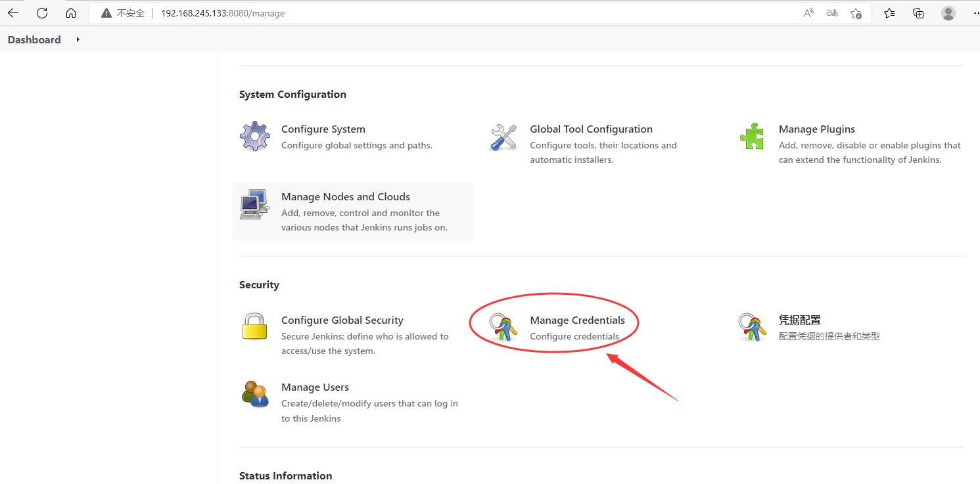The image size is (980, 484).
Task: Open Manage Users link
Action: coord(315,387)
